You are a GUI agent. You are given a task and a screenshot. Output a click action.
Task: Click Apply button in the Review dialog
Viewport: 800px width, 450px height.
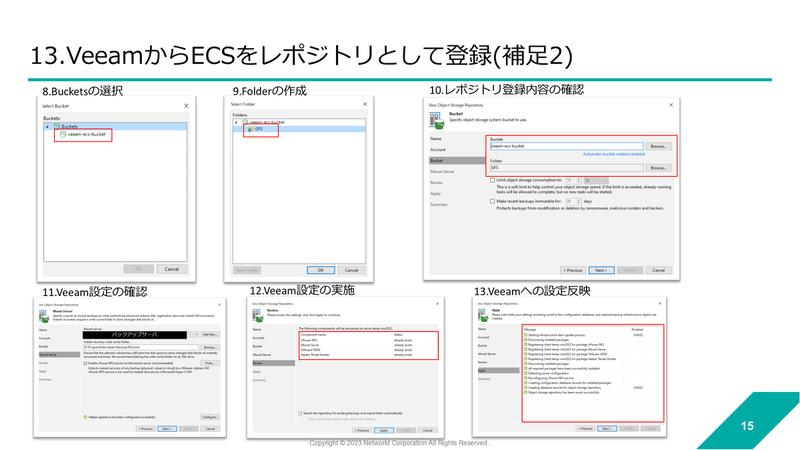(384, 430)
